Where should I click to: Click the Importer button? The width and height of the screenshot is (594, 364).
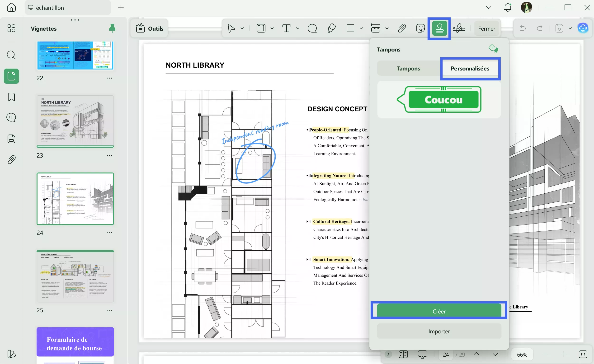coord(439,331)
